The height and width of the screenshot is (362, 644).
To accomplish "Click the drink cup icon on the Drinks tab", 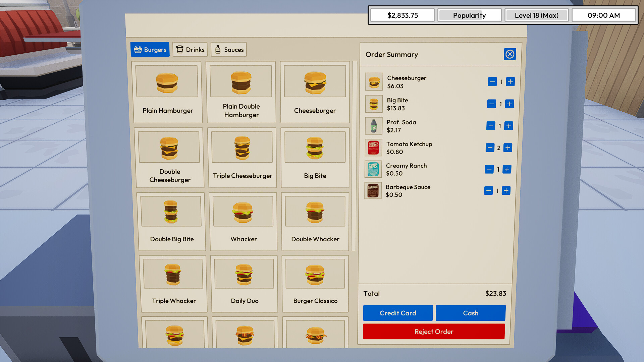I will (180, 49).
